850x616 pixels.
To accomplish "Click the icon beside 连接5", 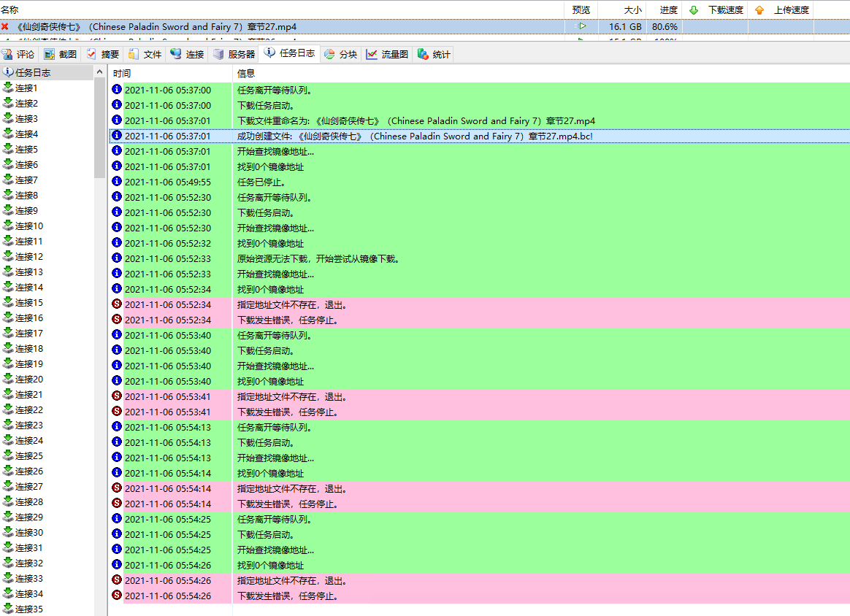I will 8,148.
